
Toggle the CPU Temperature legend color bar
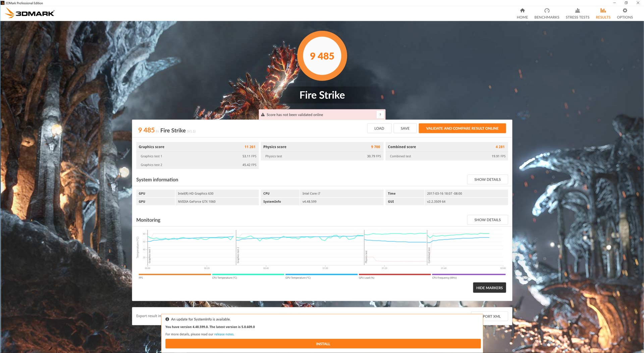coord(248,274)
